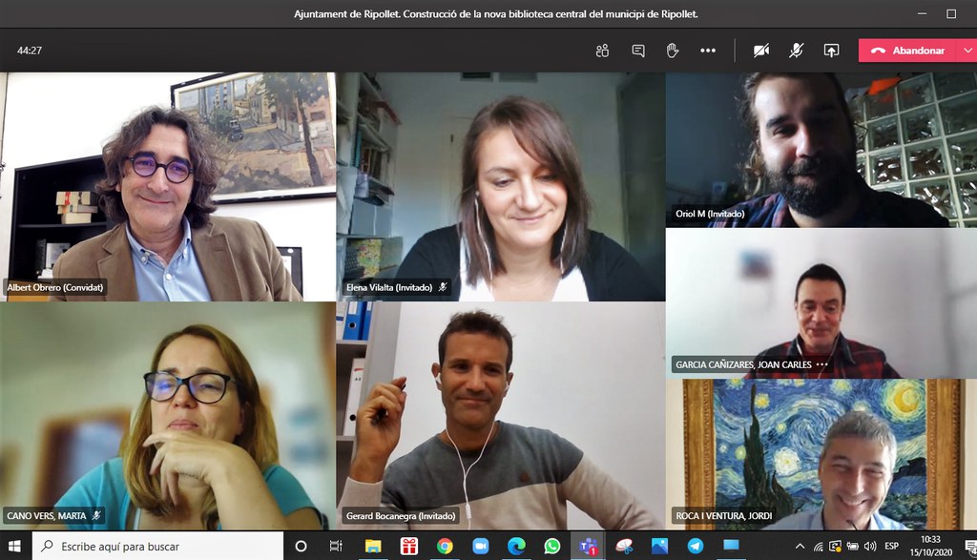Unmute the microphone
The height and width of the screenshot is (560, 977).
[x=796, y=51]
